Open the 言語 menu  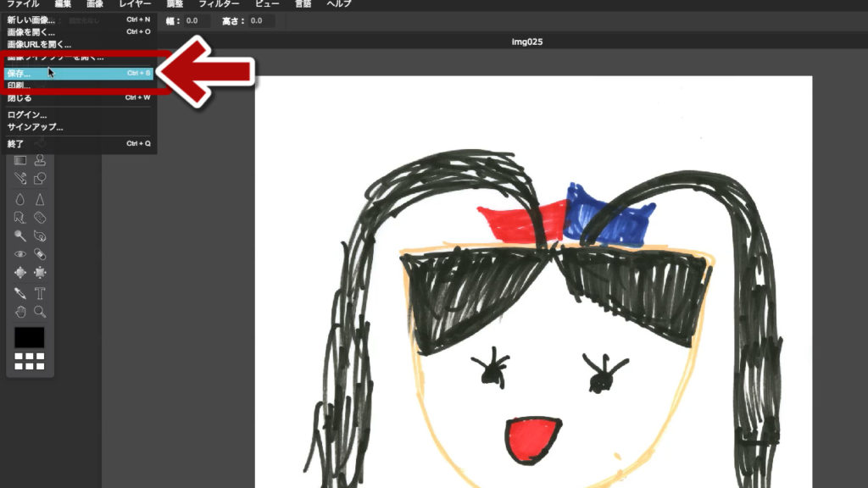coord(303,4)
